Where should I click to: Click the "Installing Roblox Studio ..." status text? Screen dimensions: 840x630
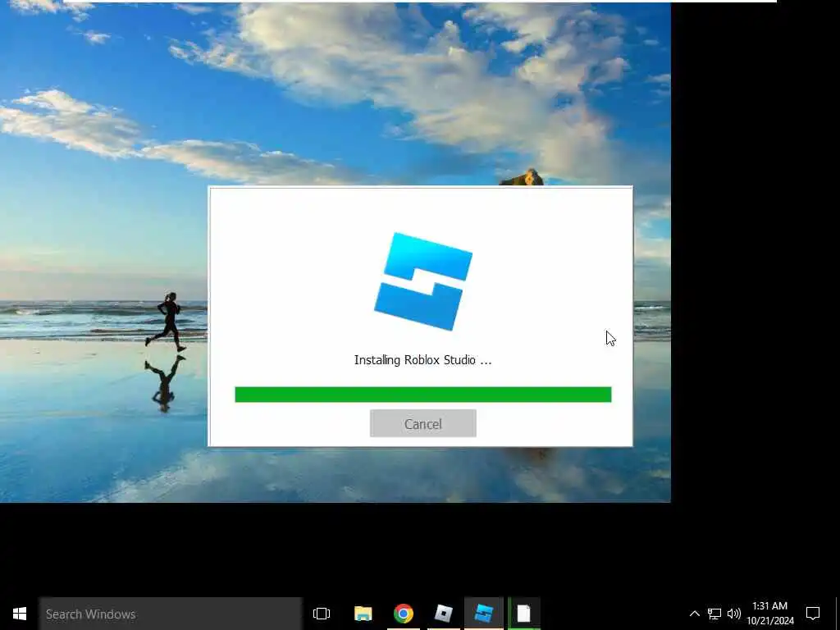[x=422, y=360]
